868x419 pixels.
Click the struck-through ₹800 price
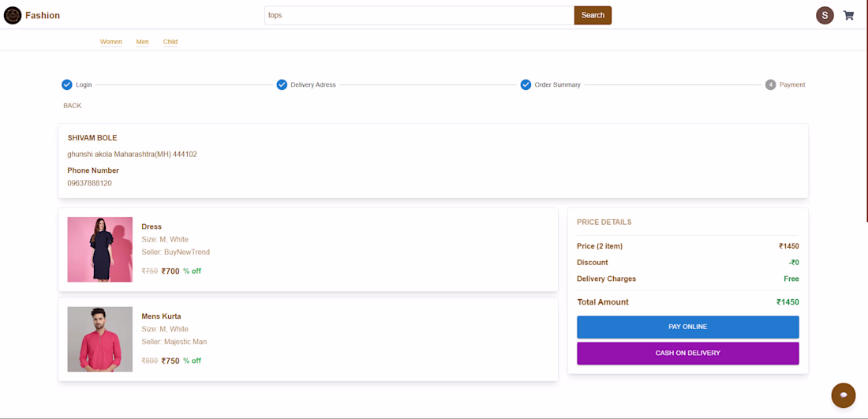[x=149, y=361]
